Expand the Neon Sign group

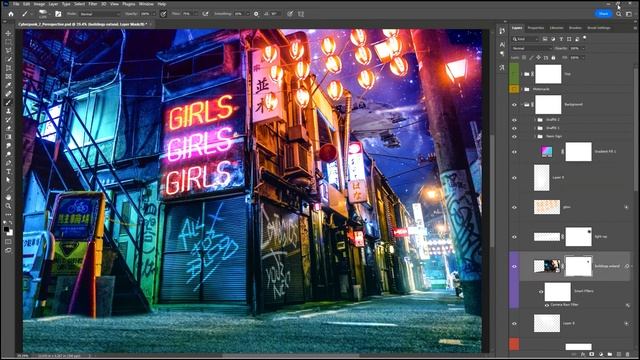[535, 136]
